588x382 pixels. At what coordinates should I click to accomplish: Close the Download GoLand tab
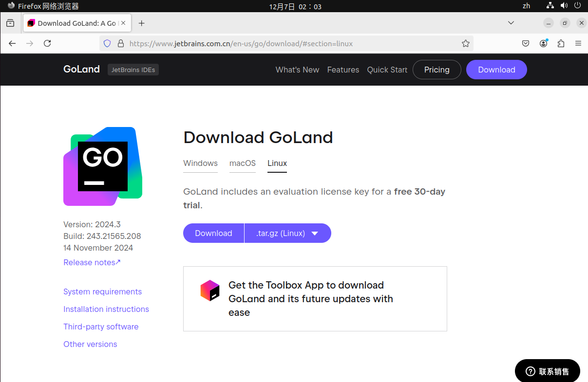pyautogui.click(x=123, y=23)
